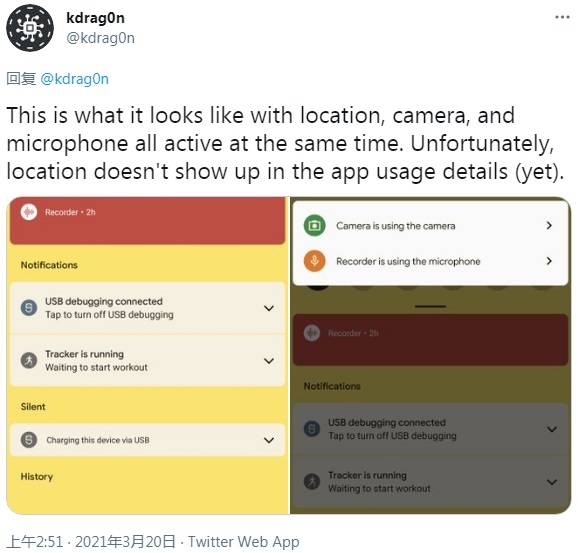The image size is (578, 553).
Task: Tap the green camera indicator icon
Action: (x=314, y=225)
